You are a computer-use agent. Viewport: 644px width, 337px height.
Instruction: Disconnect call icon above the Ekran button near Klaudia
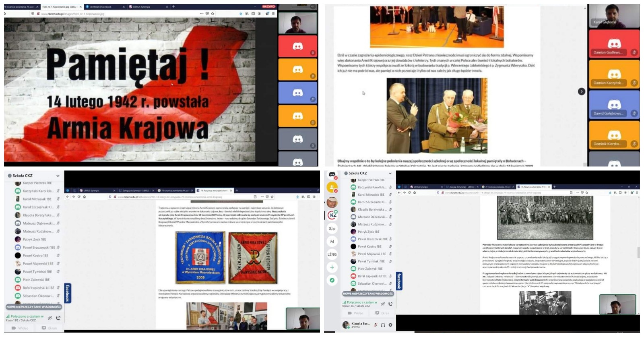pyautogui.click(x=390, y=304)
